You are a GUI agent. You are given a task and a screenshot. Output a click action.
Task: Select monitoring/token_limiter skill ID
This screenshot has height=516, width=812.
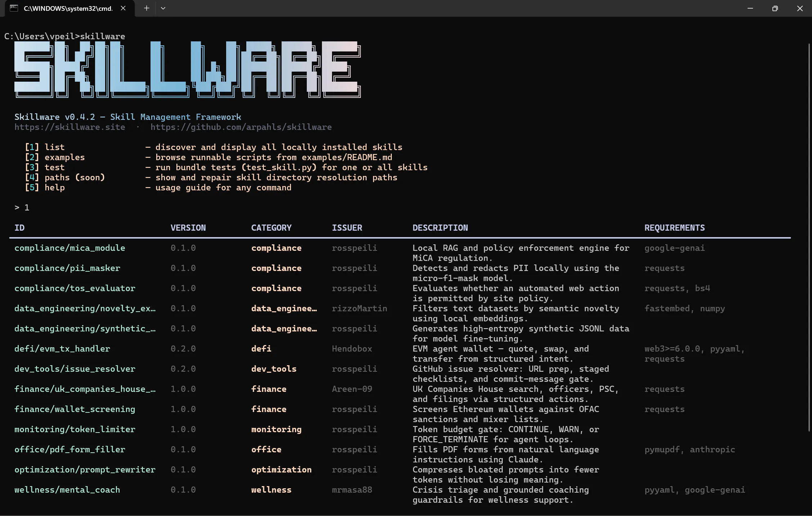click(x=75, y=429)
